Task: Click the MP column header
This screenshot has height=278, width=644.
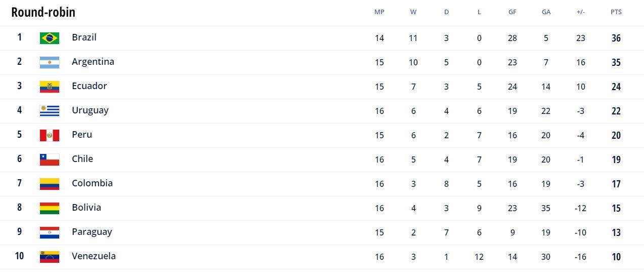Action: tap(379, 12)
